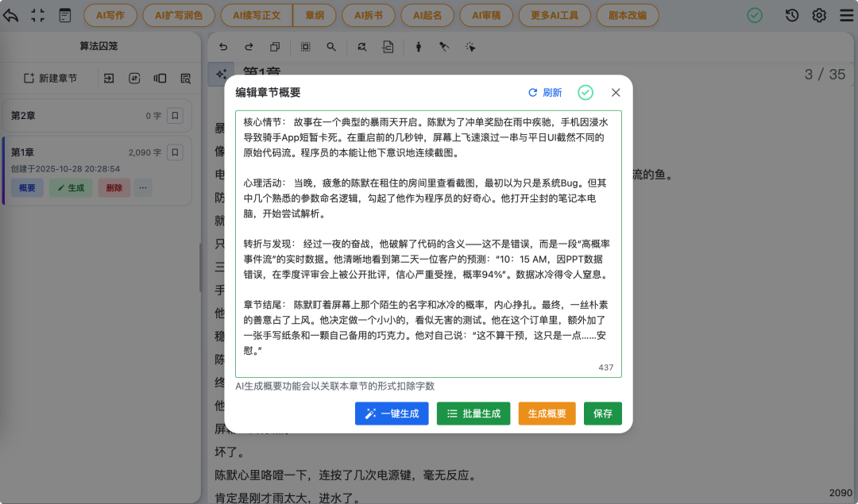Toggle the bookmark on 第1章

(175, 152)
